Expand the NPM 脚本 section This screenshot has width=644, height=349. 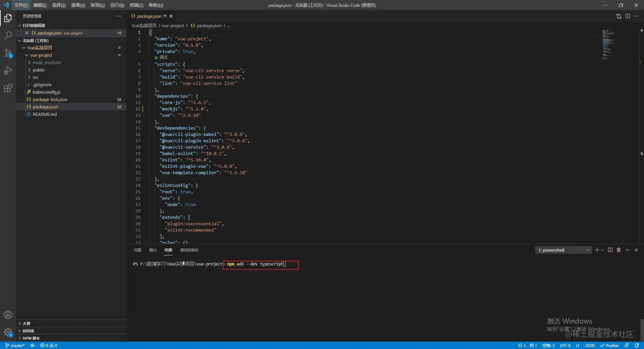[x=31, y=338]
